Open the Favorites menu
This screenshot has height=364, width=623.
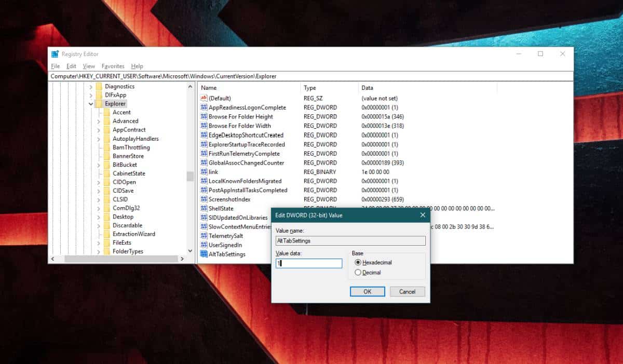tap(113, 66)
